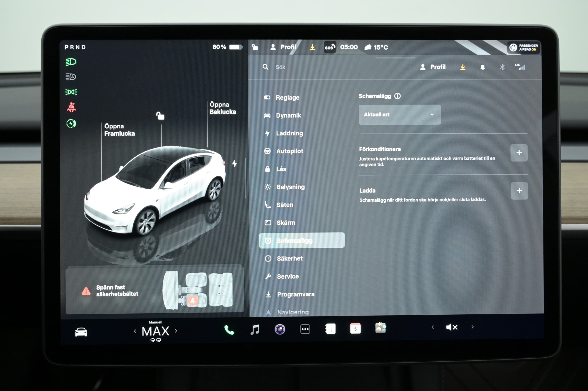
Task: Add a Förkonditionera schedule with plus
Action: click(519, 153)
